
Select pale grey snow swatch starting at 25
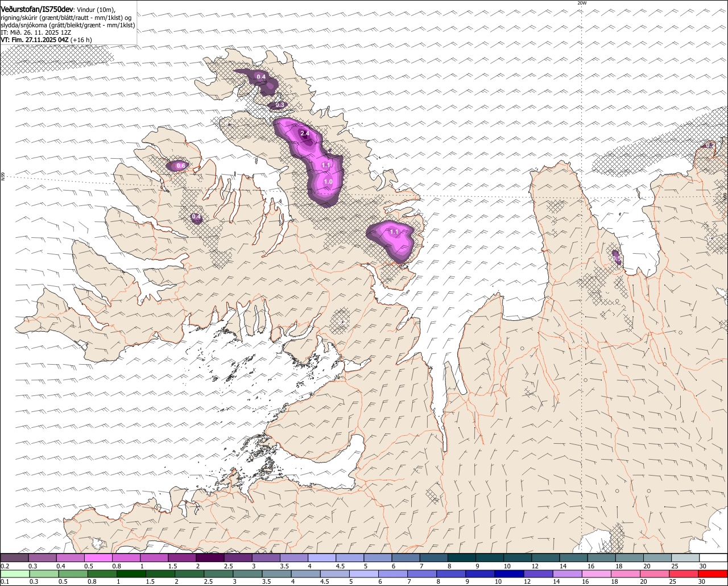[685, 558]
